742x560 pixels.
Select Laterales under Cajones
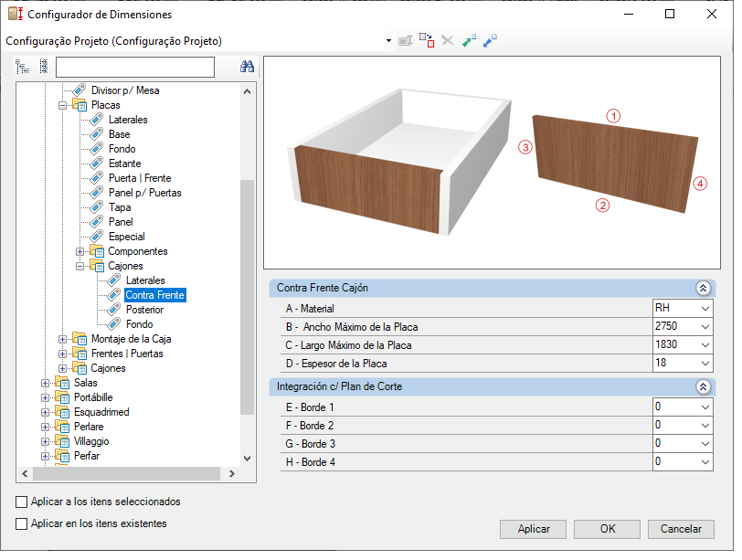click(145, 280)
